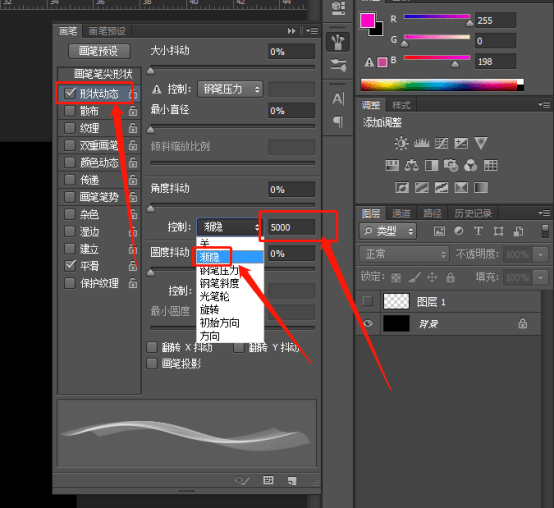Switch to the 通道 channels tab
The image size is (554, 508).
point(401,213)
